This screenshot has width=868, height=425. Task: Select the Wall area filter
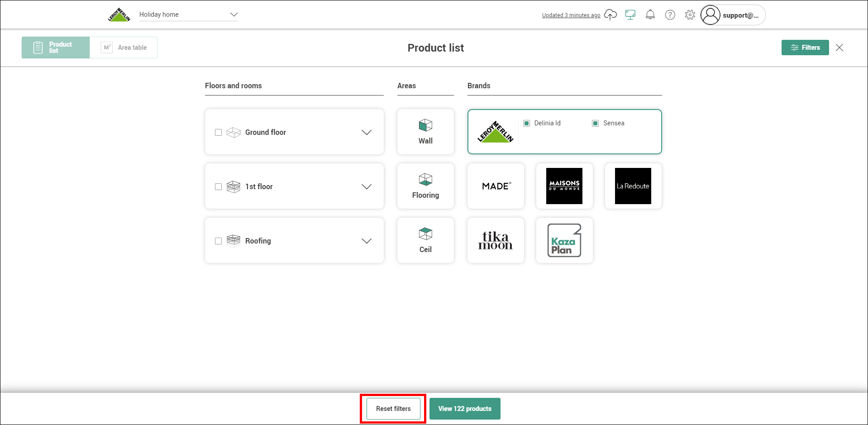(425, 132)
